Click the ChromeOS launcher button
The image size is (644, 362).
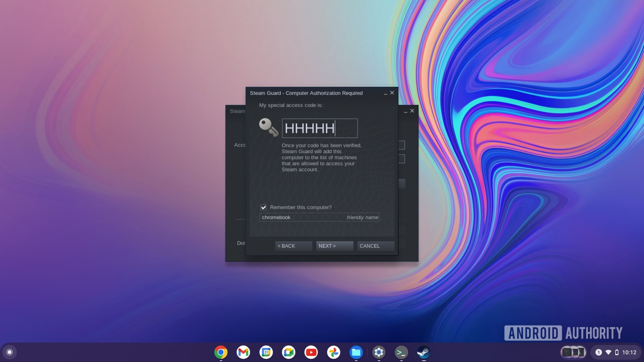click(x=10, y=352)
